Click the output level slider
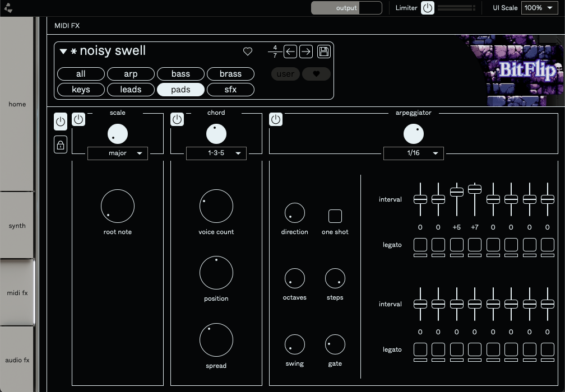Image resolution: width=565 pixels, height=392 pixels. [346, 8]
